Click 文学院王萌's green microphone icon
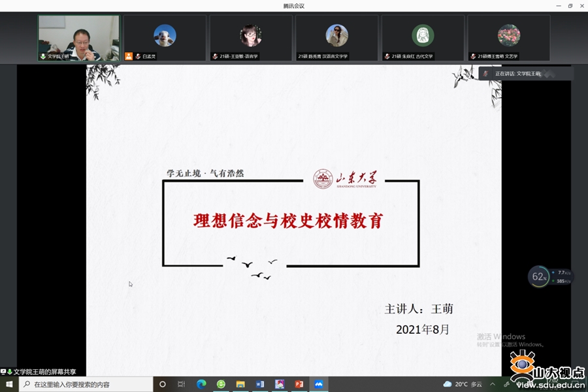 [x=43, y=56]
